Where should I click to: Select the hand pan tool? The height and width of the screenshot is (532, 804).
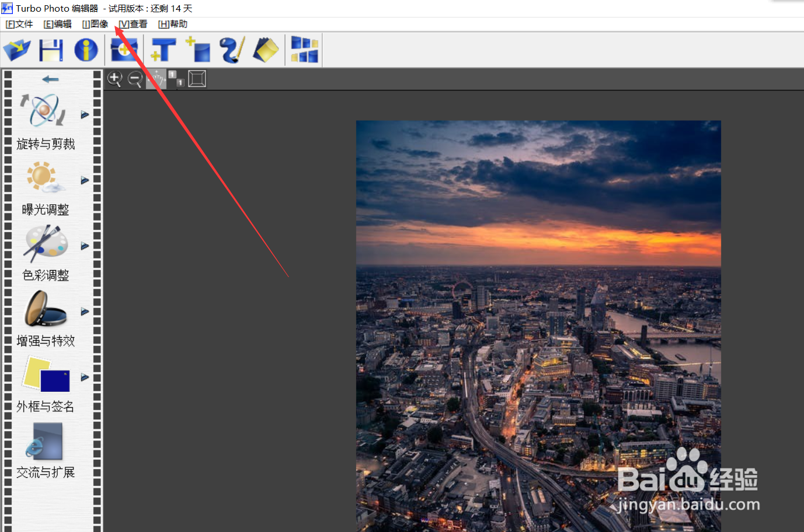point(156,79)
